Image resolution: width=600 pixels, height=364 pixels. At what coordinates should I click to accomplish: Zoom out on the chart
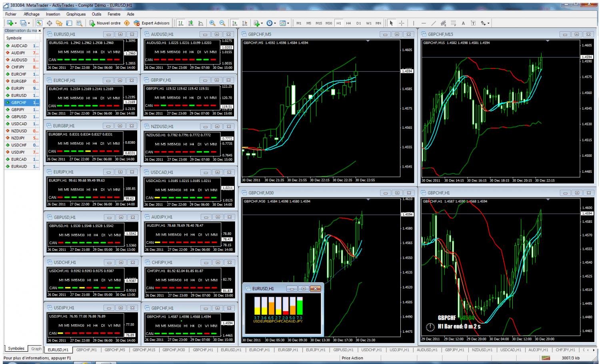pyautogui.click(x=222, y=23)
